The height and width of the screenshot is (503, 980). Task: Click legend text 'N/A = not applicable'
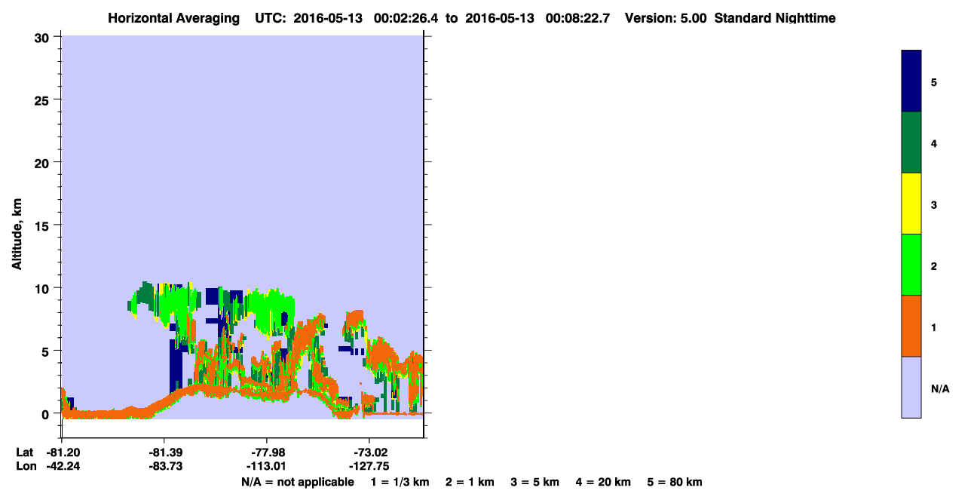[x=298, y=482]
